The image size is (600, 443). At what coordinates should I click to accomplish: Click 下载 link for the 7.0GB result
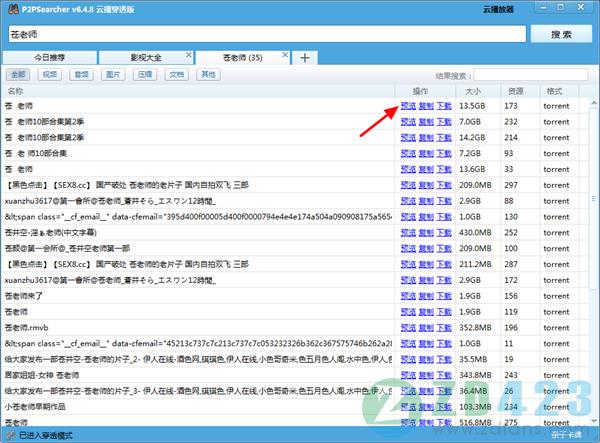point(444,122)
